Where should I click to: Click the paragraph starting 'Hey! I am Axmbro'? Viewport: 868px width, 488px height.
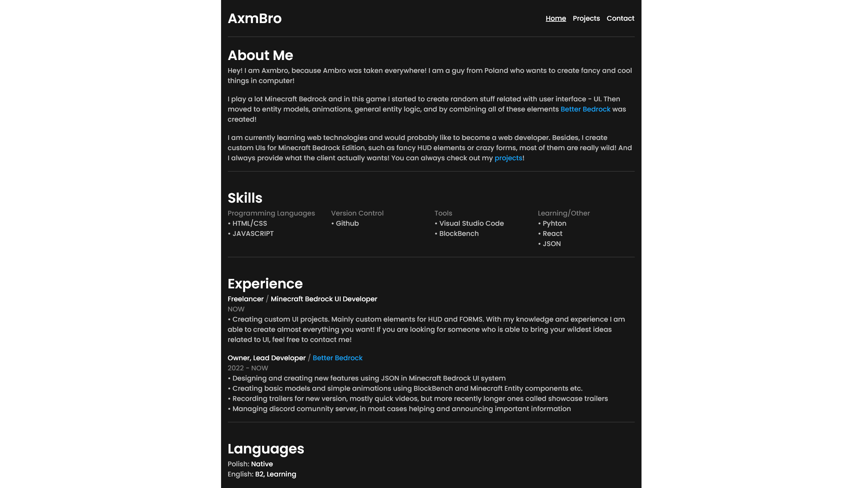tap(430, 76)
